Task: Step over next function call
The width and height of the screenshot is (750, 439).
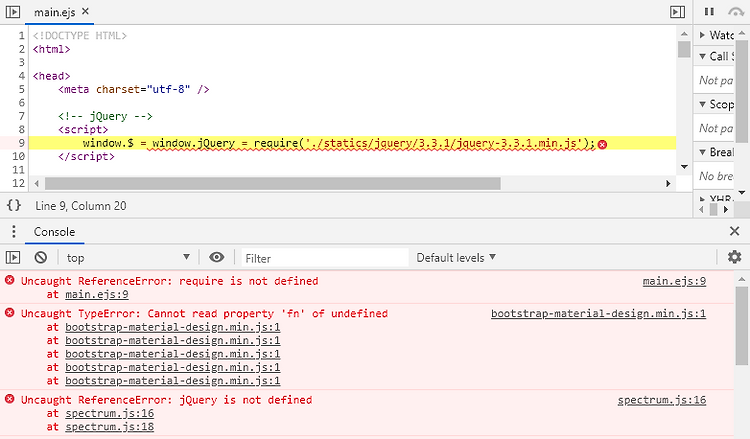Action: tap(736, 11)
